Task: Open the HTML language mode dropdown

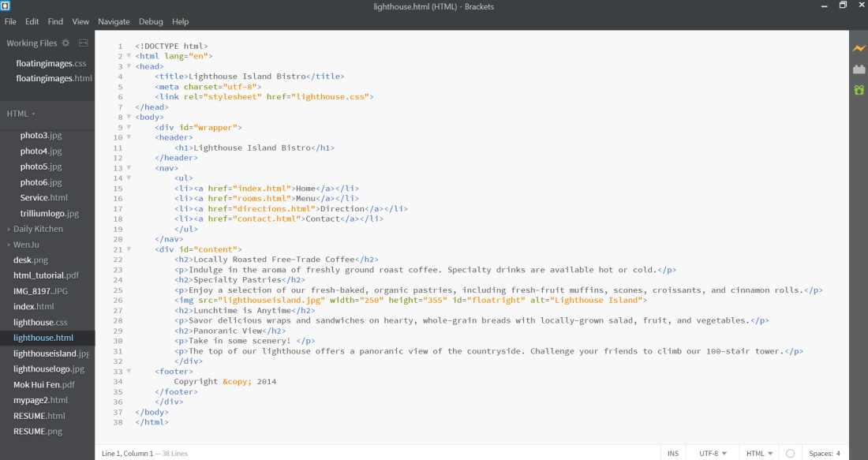Action: (756, 453)
